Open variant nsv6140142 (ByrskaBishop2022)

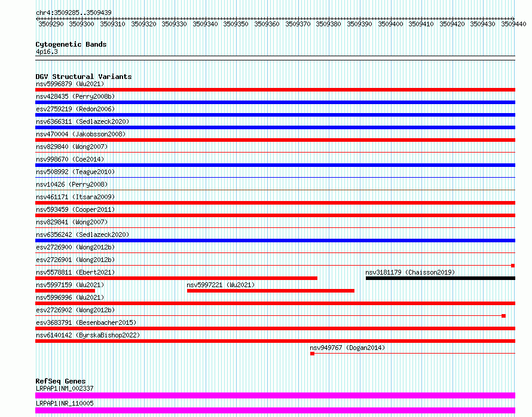[x=88, y=335]
